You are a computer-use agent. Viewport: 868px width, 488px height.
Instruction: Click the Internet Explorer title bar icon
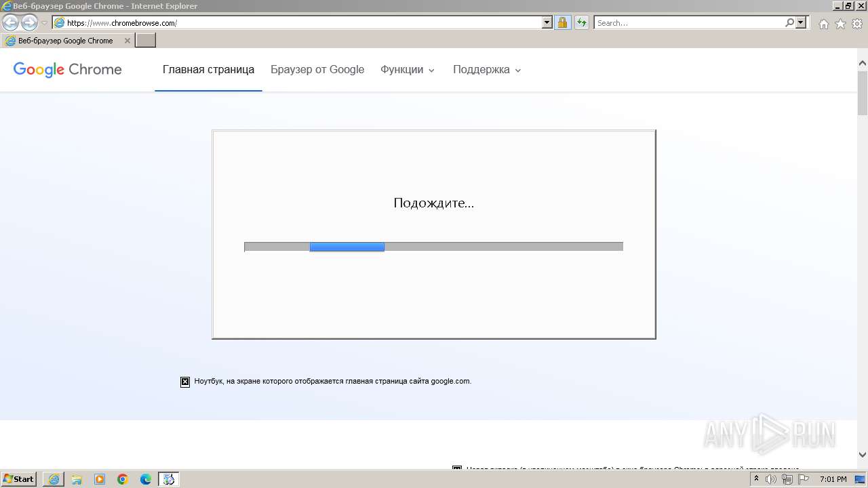tap(7, 6)
